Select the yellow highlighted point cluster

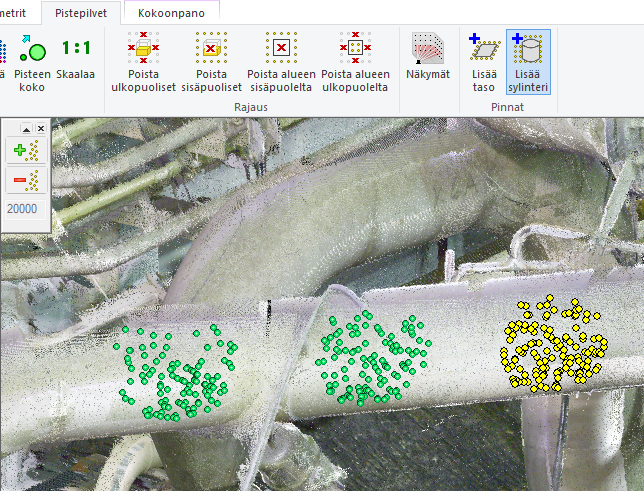coord(553,345)
